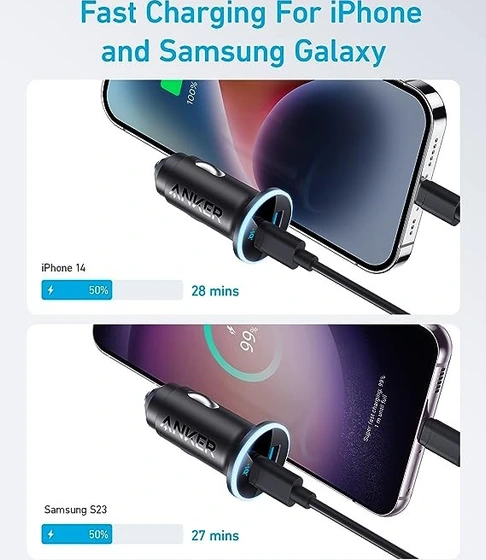This screenshot has width=486, height=560.
Task: Click the "28 mins" text
Action: 215,291
